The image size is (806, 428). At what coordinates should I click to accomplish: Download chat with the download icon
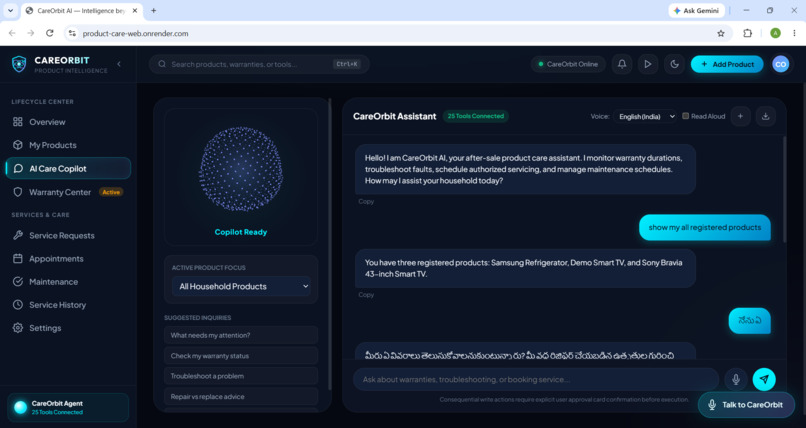(765, 116)
